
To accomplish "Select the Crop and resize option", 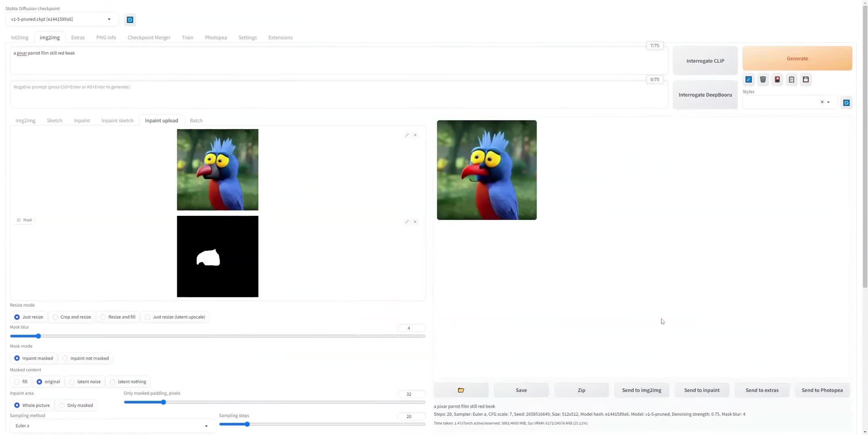I will pyautogui.click(x=56, y=317).
